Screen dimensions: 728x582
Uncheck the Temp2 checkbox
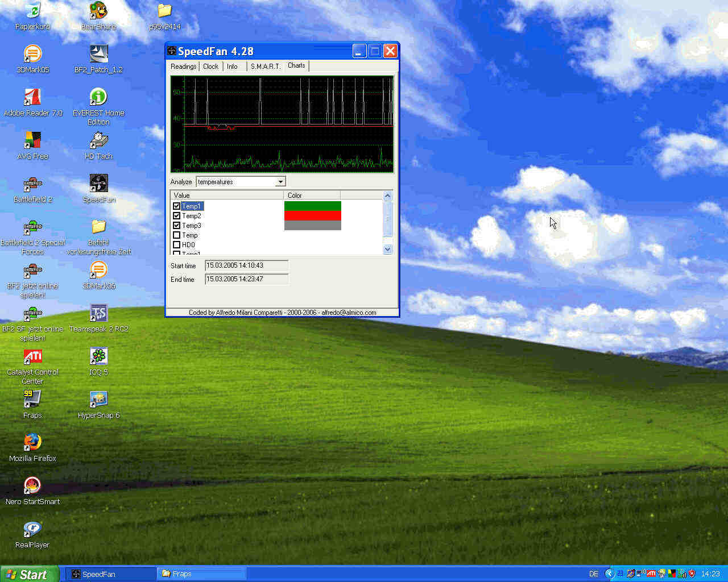176,216
